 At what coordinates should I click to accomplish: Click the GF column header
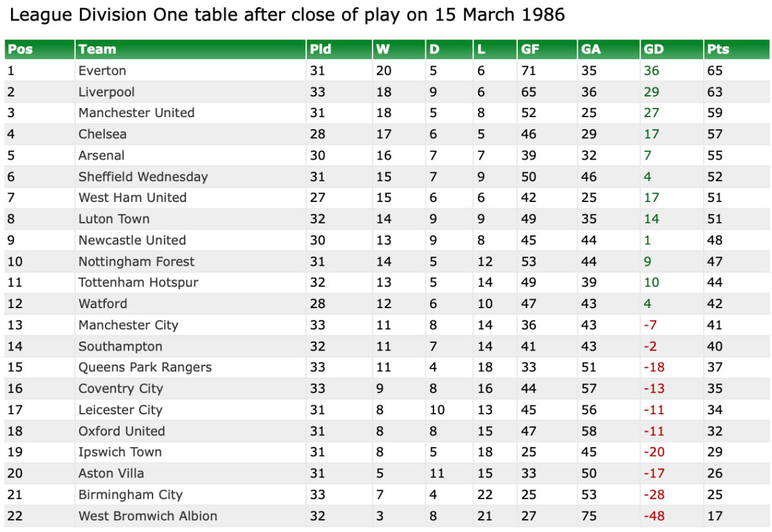pyautogui.click(x=531, y=50)
